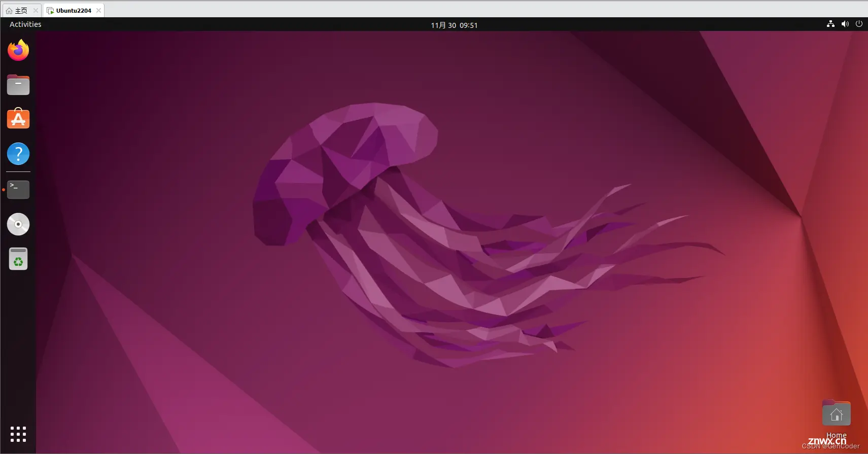The height and width of the screenshot is (454, 868).
Task: Open the Trash from the dock
Action: (18, 259)
